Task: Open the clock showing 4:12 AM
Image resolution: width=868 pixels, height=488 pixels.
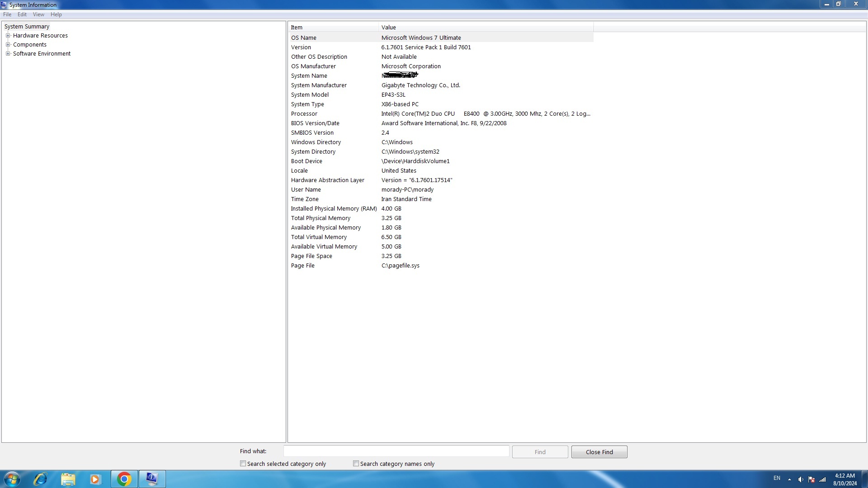Action: 845,479
